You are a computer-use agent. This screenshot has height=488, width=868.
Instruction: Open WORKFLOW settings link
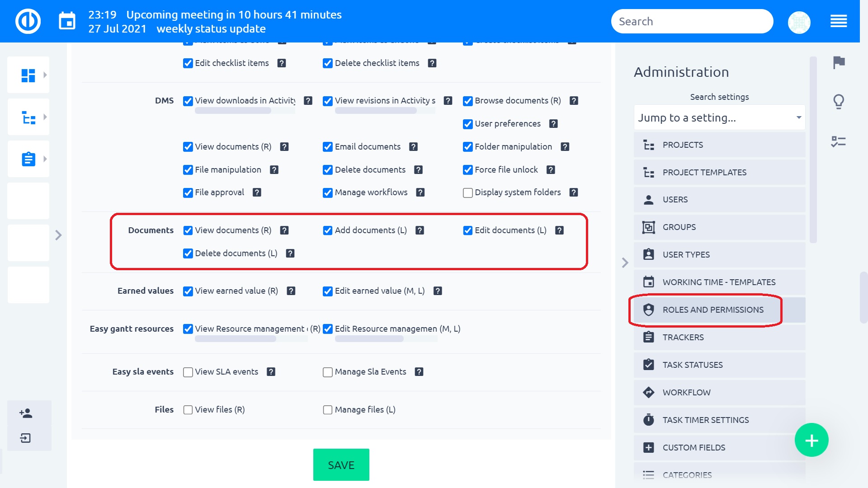pyautogui.click(x=686, y=392)
